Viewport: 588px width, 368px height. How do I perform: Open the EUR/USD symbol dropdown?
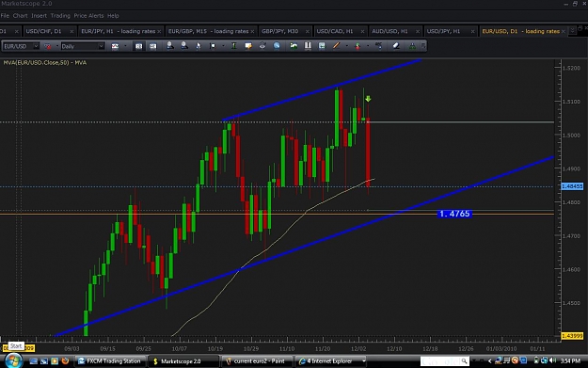pyautogui.click(x=36, y=46)
